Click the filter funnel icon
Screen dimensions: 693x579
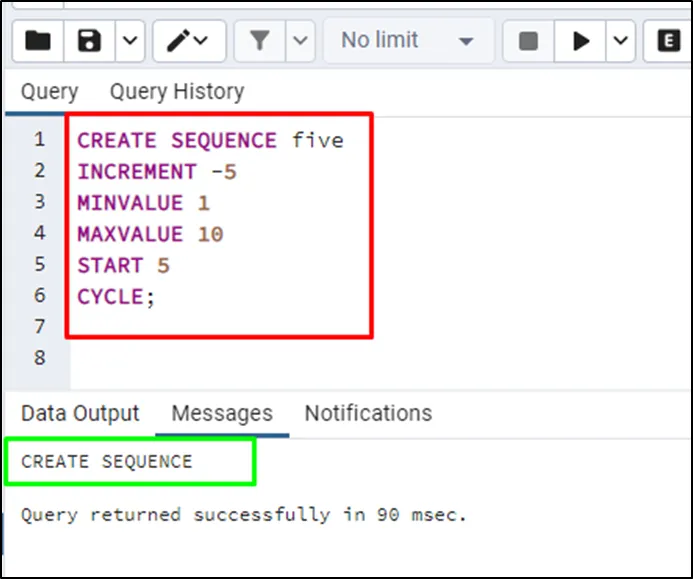point(260,41)
